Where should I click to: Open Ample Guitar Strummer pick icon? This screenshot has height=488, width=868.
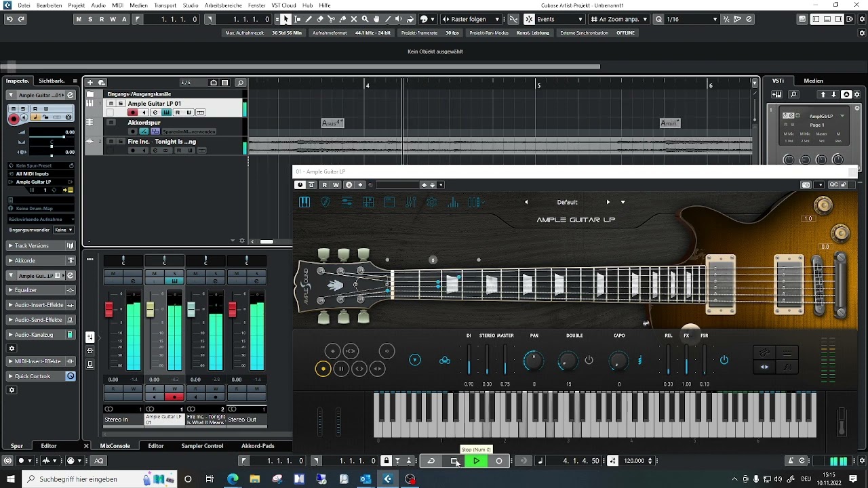pyautogui.click(x=325, y=202)
